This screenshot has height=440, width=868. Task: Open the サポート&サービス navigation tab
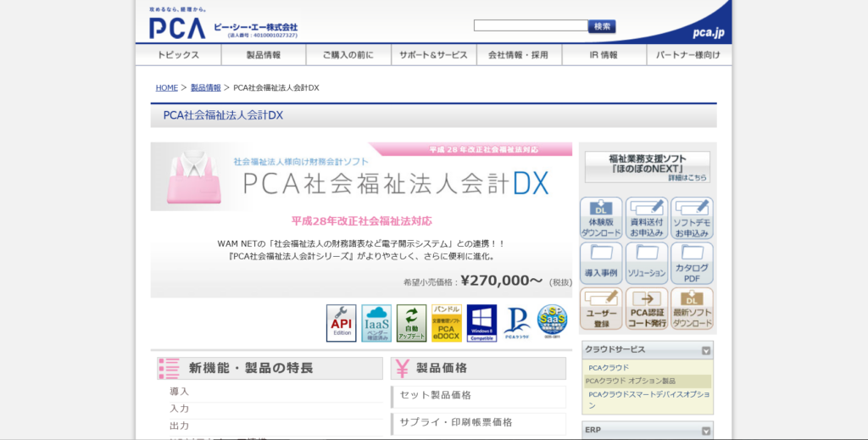[433, 55]
